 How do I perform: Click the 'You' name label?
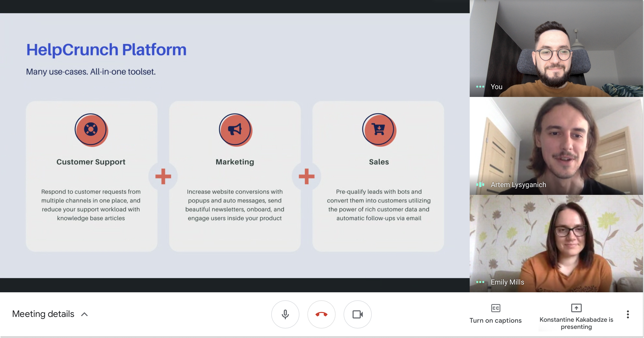coord(497,87)
